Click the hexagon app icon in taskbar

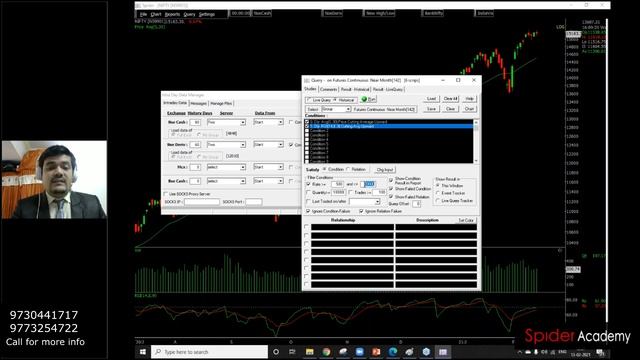tap(426, 352)
